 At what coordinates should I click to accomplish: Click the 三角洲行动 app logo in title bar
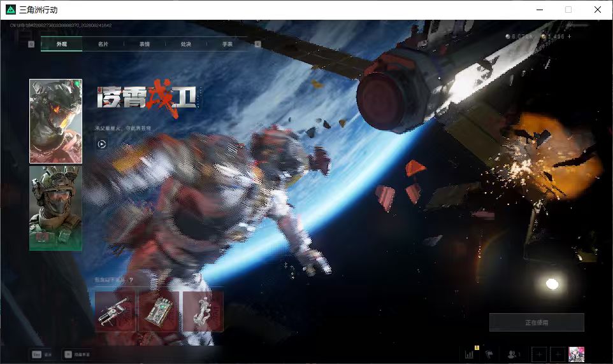pos(11,10)
